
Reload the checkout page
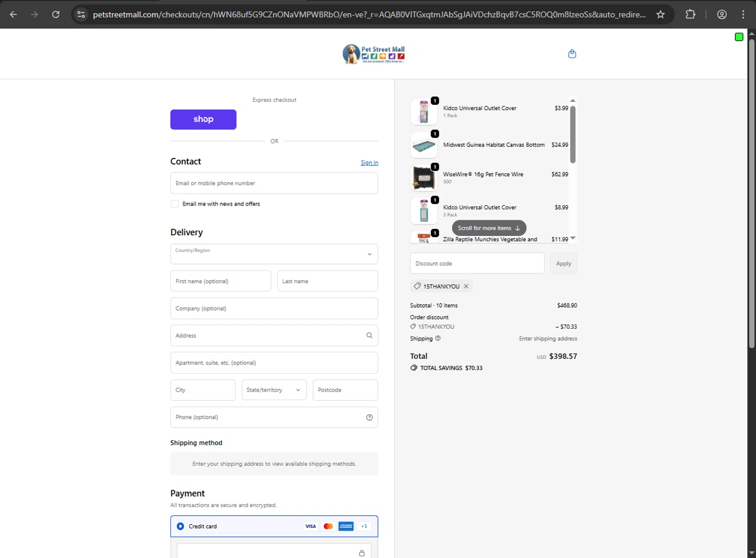pos(56,15)
